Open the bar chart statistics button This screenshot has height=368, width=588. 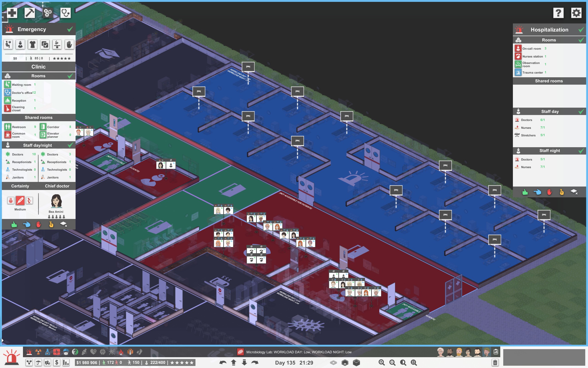pos(66,362)
